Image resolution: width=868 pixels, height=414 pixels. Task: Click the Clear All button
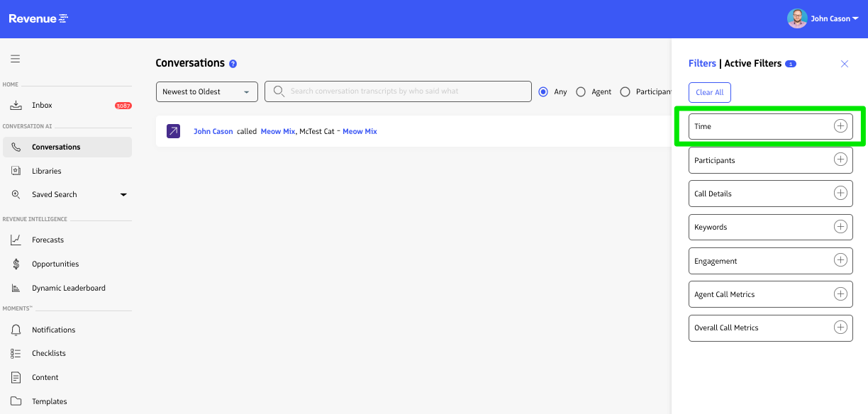[709, 92]
